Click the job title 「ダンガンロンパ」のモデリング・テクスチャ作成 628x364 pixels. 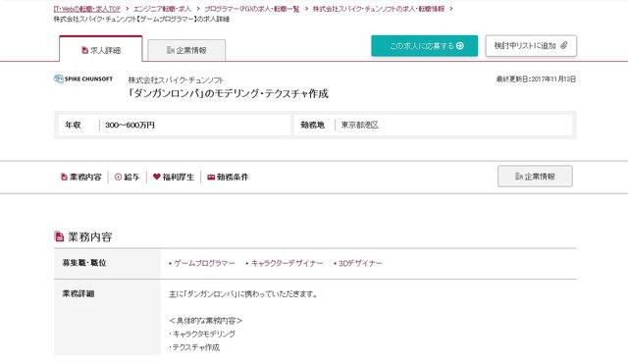point(229,94)
